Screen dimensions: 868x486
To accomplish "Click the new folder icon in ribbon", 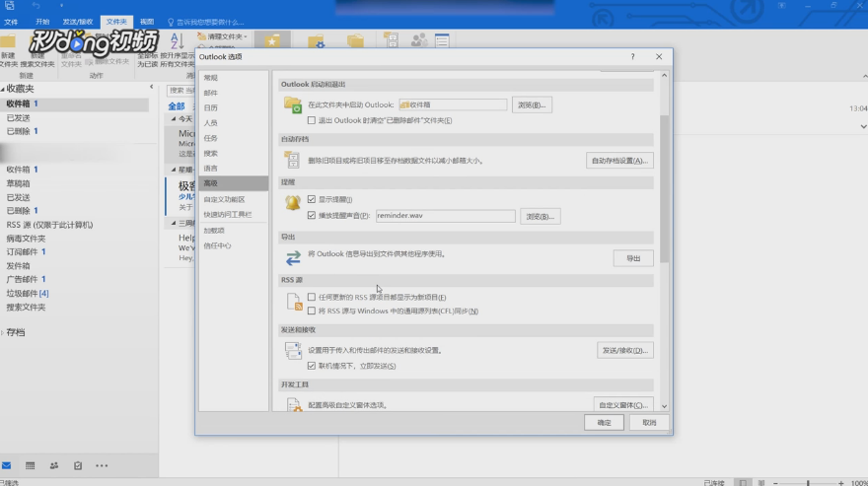I will click(x=8, y=41).
